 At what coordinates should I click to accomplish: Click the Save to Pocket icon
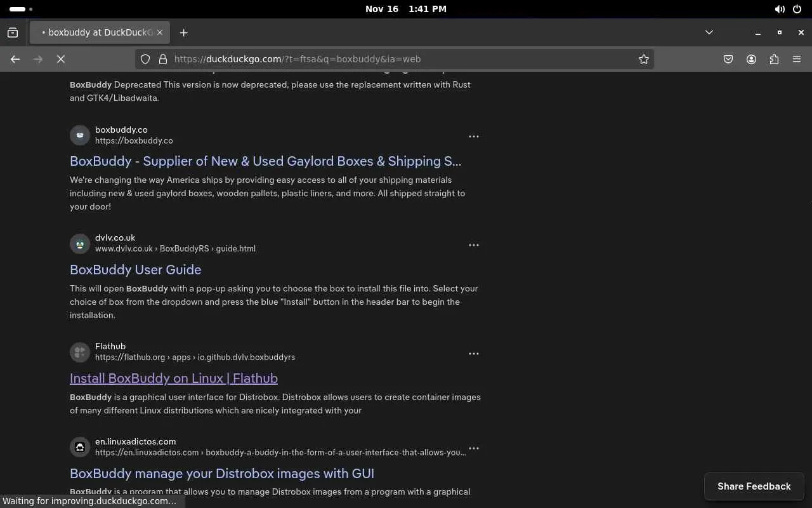coord(728,59)
